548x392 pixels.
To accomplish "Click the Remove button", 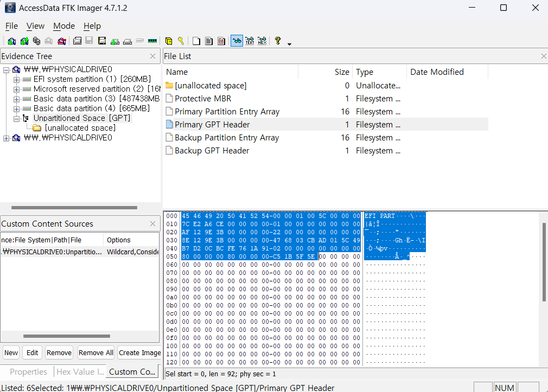I will coord(59,353).
